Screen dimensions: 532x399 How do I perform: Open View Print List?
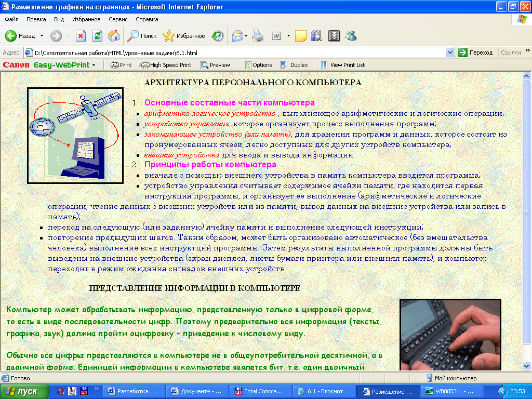(343, 65)
